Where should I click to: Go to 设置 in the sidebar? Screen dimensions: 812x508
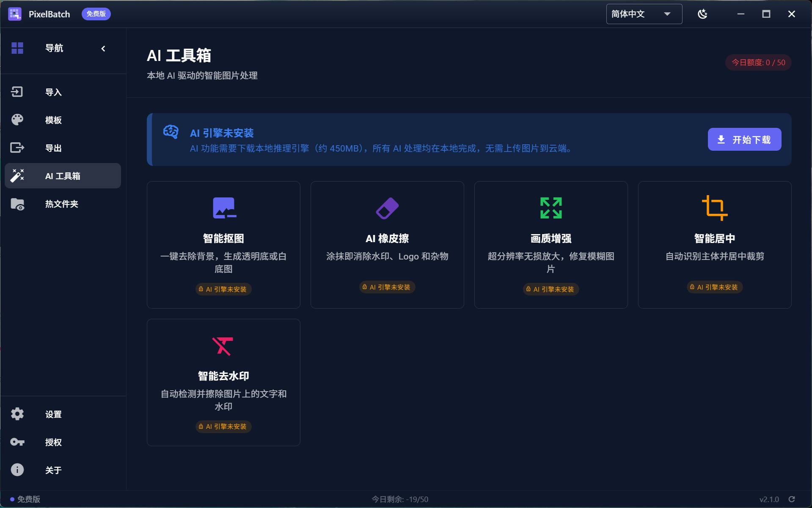(x=63, y=414)
